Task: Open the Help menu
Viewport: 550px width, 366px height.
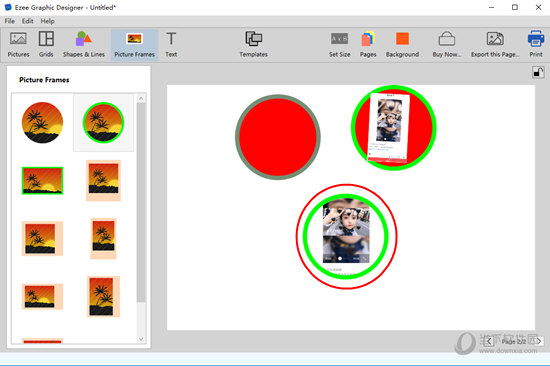Action: tap(47, 21)
